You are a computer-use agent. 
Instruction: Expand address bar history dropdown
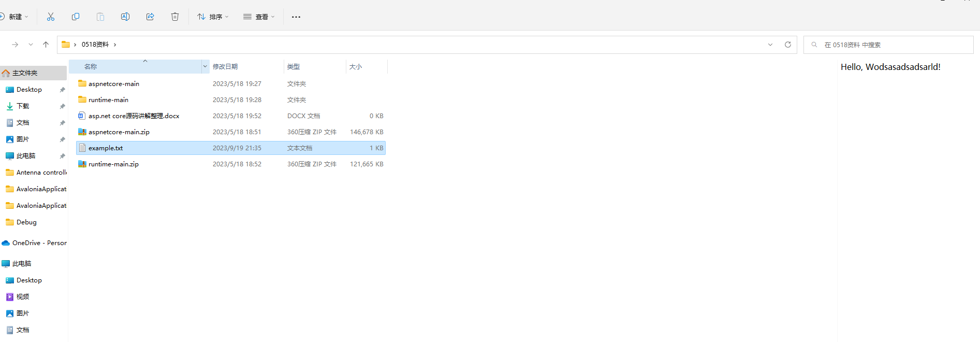770,45
